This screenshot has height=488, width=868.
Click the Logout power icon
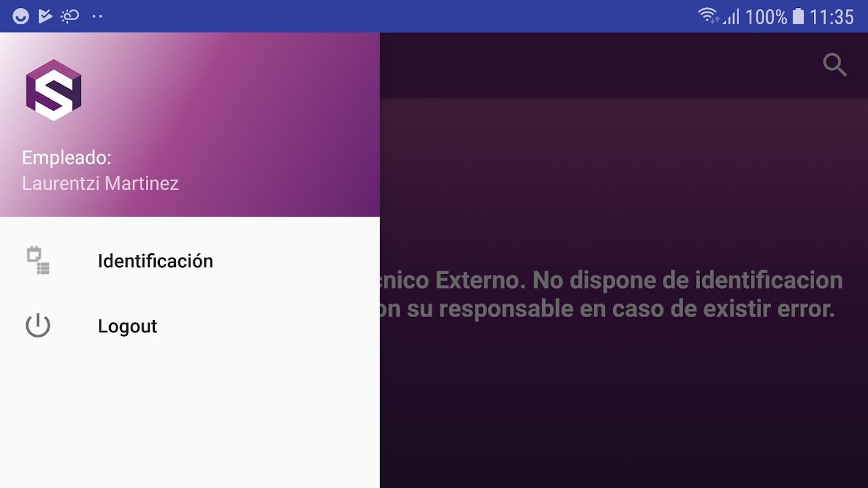[38, 326]
